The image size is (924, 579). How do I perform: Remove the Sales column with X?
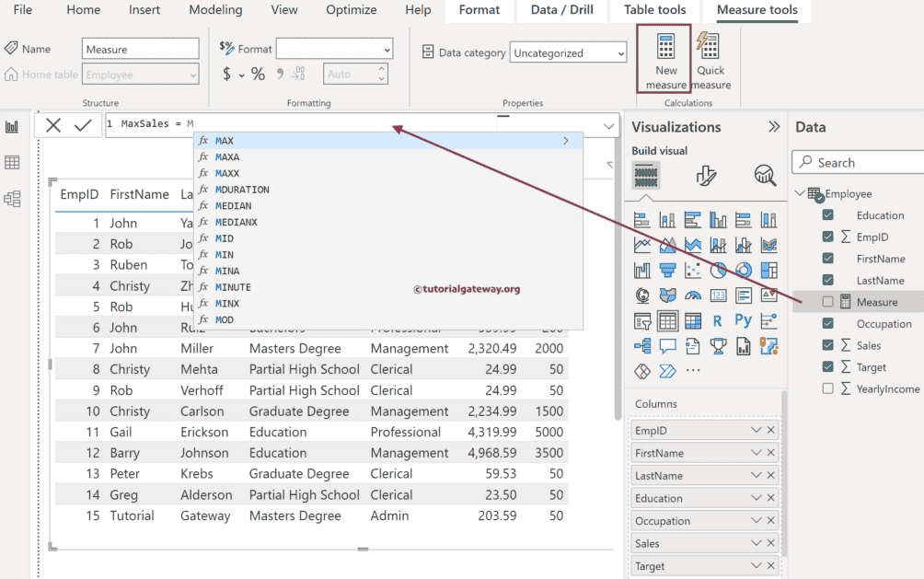771,544
